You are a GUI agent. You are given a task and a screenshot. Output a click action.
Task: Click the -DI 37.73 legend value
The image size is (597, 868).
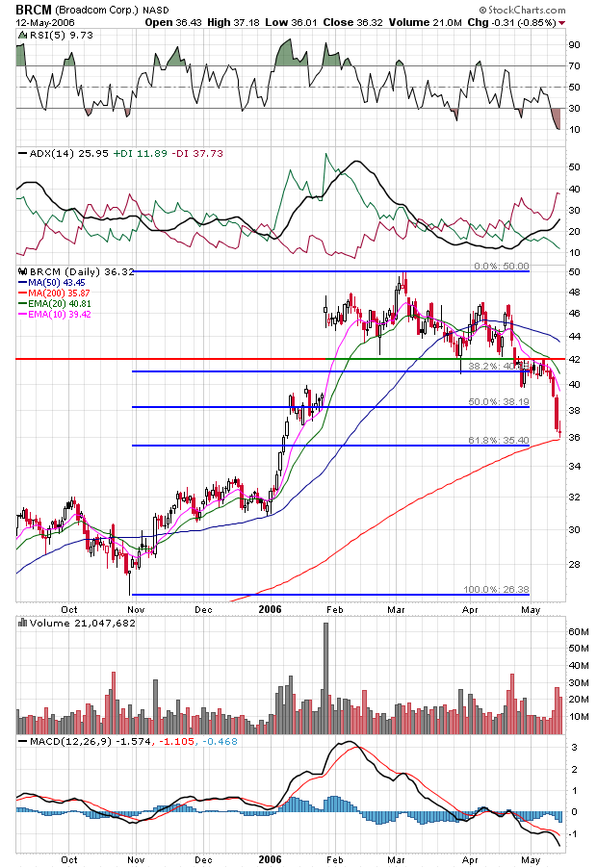tap(197, 154)
